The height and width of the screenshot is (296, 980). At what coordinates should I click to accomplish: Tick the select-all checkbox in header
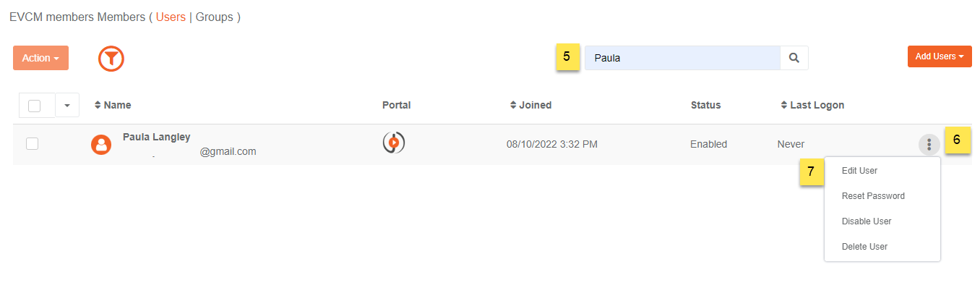(x=34, y=106)
